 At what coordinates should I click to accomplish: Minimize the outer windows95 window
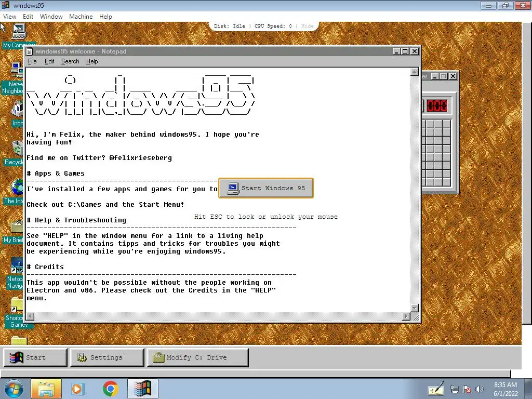pos(488,5)
